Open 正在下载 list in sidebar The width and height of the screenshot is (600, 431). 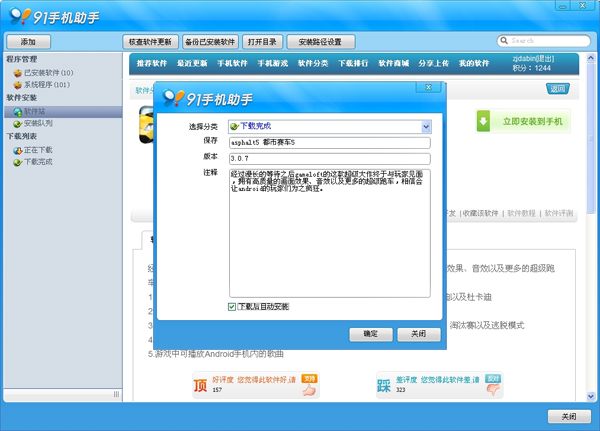(x=38, y=150)
